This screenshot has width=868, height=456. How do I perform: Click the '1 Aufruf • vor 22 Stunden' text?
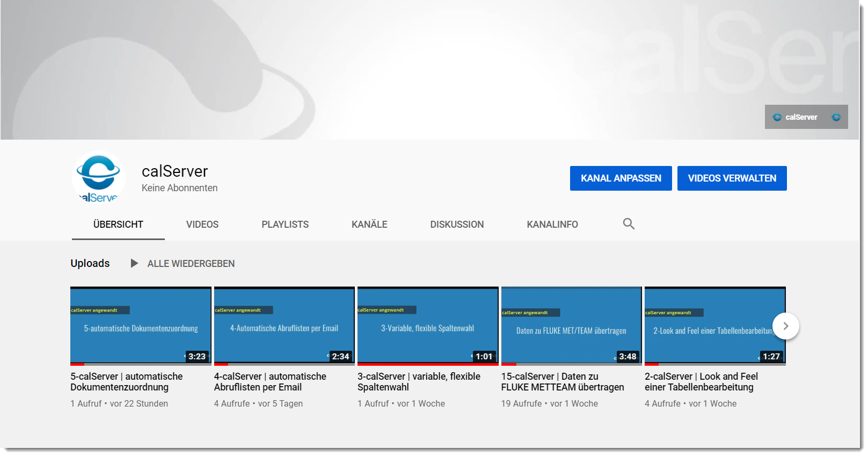coord(119,404)
